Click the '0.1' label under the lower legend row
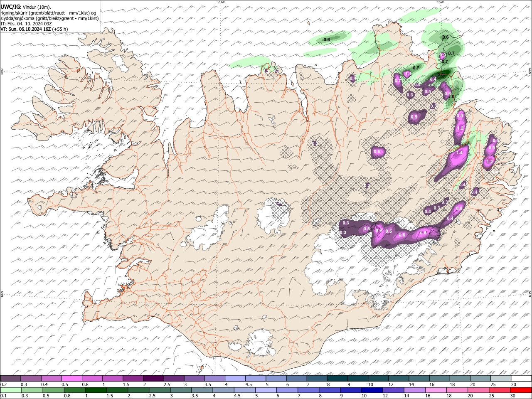Screen dimensions: 532x399 [x=4, y=396]
